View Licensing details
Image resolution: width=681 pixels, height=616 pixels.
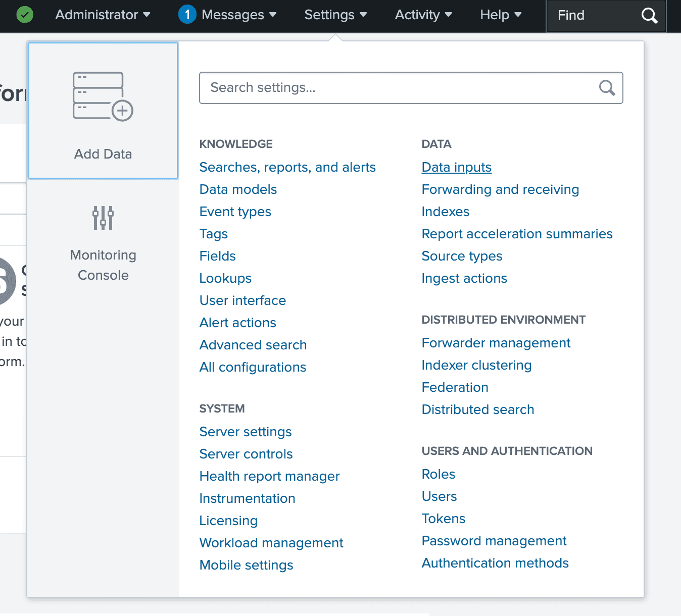pos(228,521)
